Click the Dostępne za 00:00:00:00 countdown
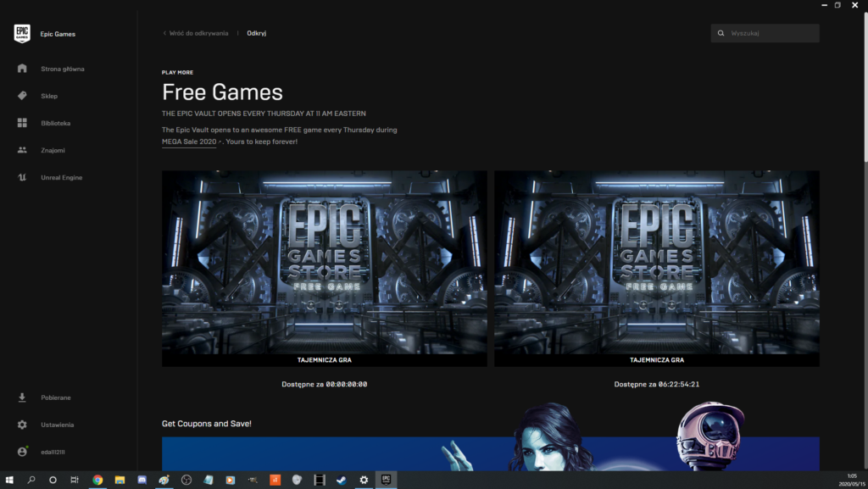 [325, 385]
